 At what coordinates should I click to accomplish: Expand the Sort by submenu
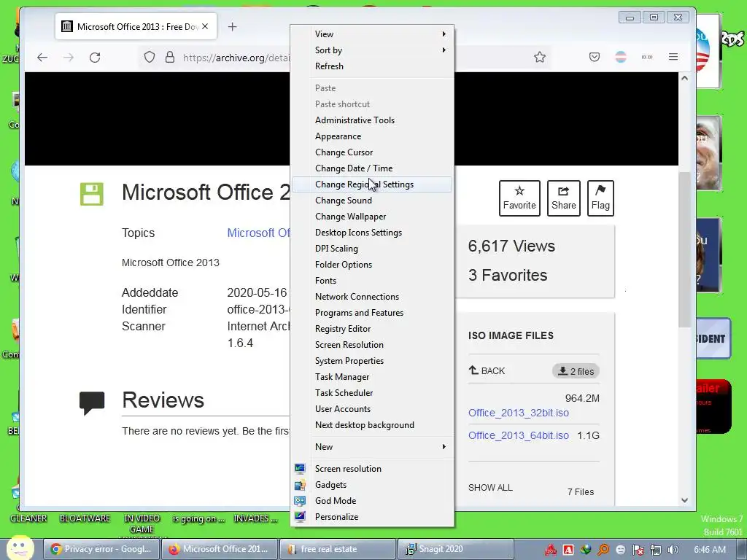(x=371, y=50)
